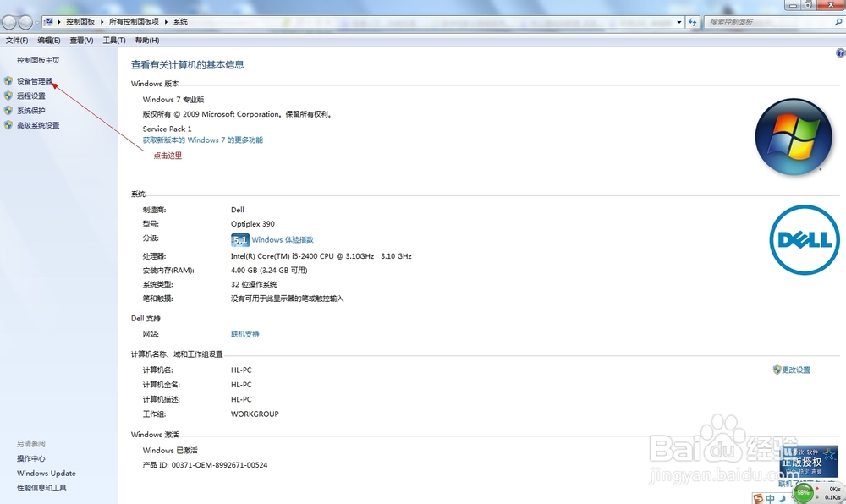Open the address bar history dropdown
The width and height of the screenshot is (846, 504).
click(678, 22)
